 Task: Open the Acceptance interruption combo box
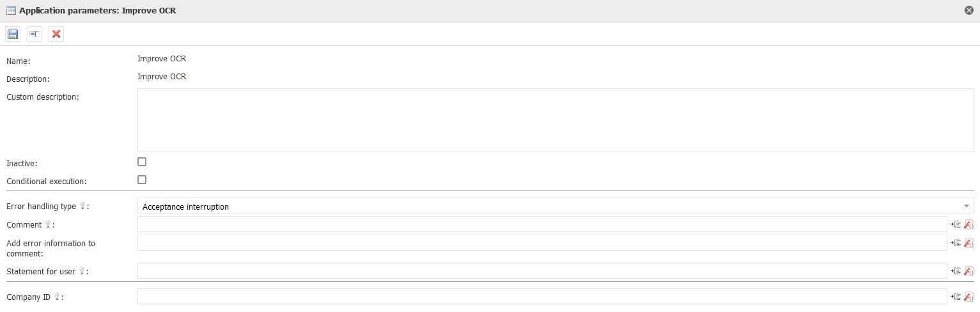556,206
